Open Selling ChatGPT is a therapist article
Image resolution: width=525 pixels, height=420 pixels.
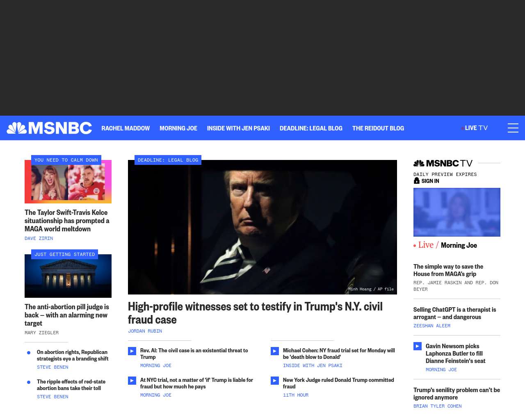[x=454, y=313]
